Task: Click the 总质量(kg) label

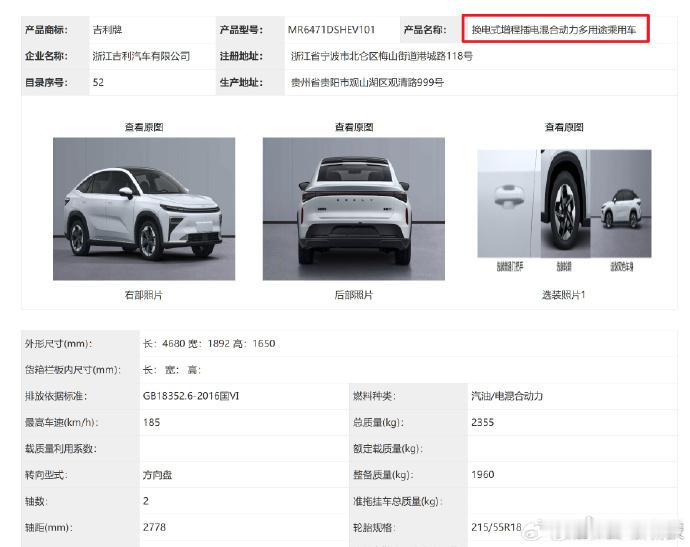Action: (378, 422)
